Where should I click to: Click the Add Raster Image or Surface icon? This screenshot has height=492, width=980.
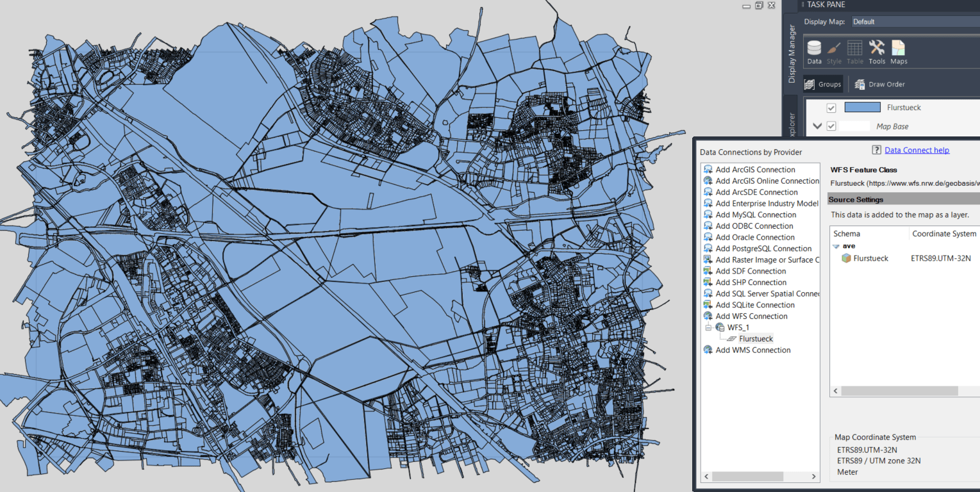pos(709,259)
